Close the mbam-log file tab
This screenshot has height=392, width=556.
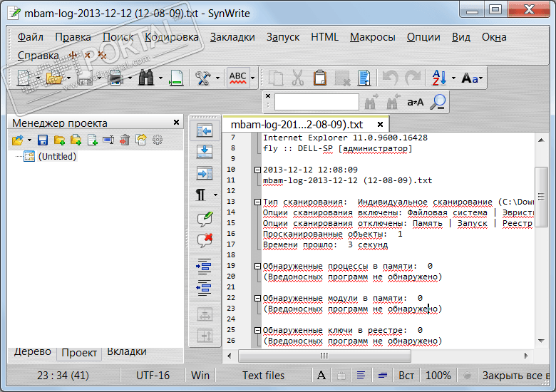click(x=380, y=125)
